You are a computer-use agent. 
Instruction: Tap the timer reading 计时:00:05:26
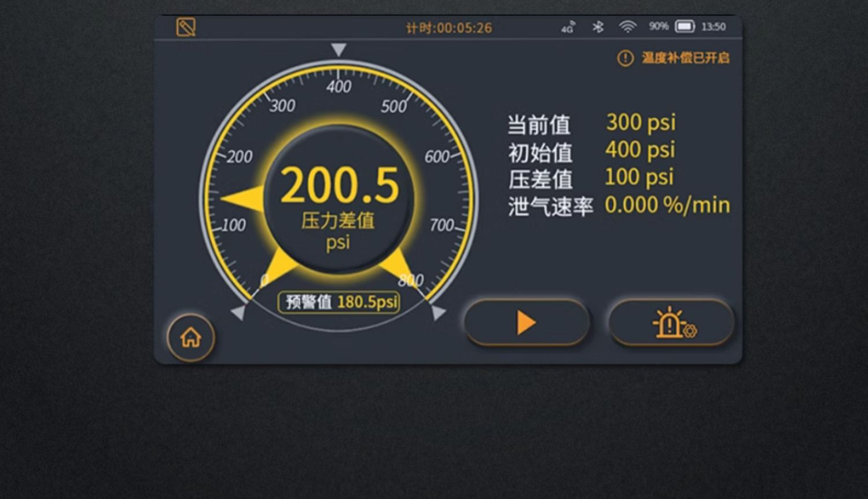click(449, 28)
